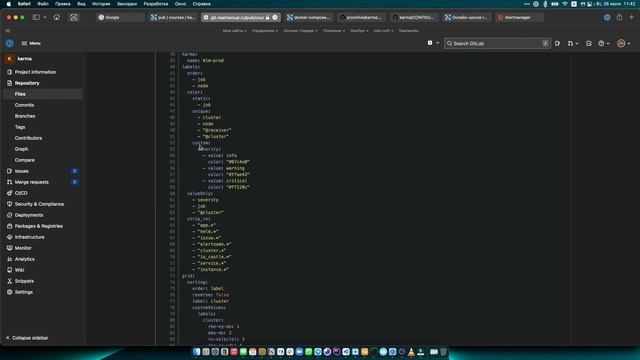Click the stop/reload icon in the address field

click(x=275, y=18)
